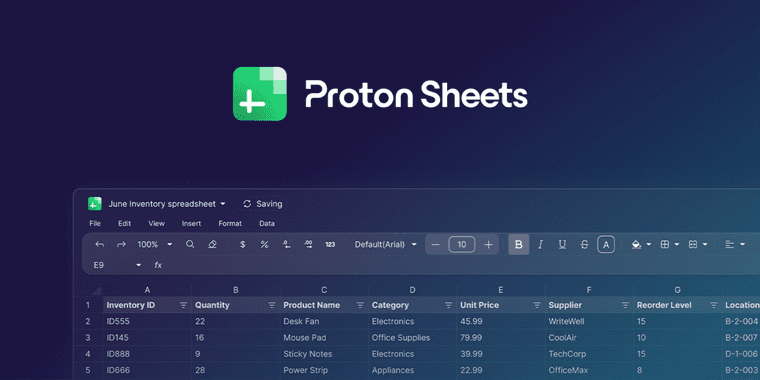Click the fx formula icon
760x380 pixels.
pyautogui.click(x=158, y=265)
